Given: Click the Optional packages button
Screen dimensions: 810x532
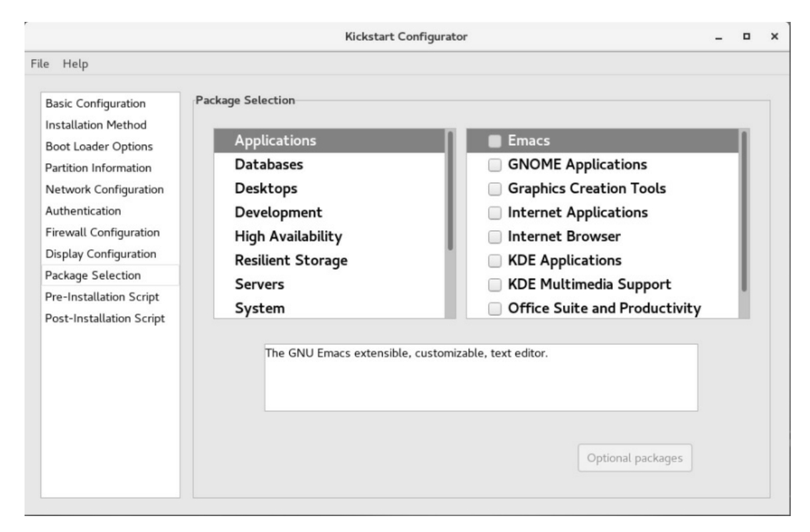Looking at the screenshot, I should click(x=635, y=458).
